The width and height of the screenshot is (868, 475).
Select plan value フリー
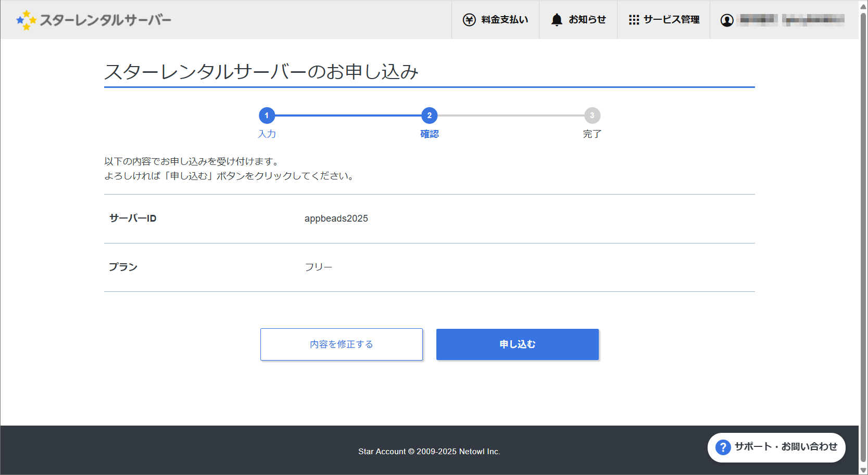point(318,267)
